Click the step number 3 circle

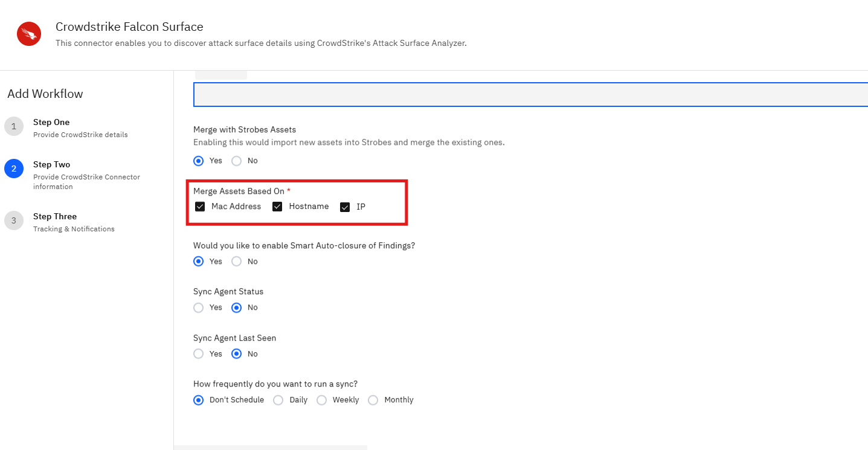[14, 221]
